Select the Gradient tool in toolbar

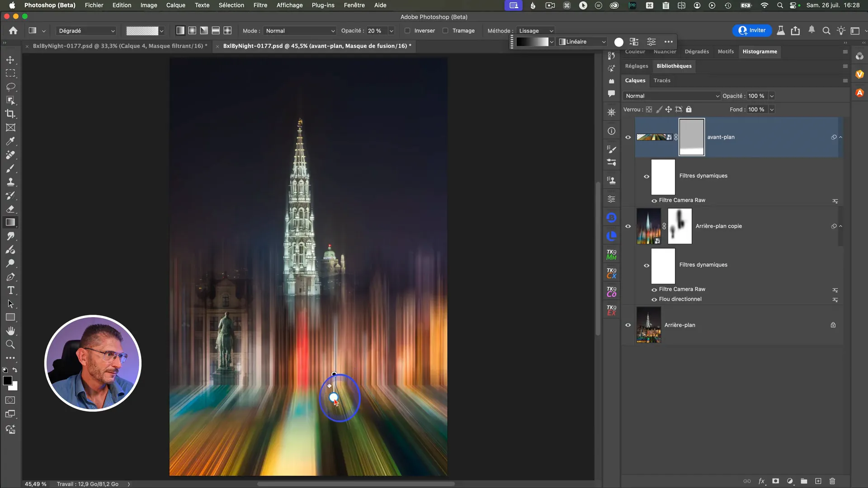coord(10,222)
